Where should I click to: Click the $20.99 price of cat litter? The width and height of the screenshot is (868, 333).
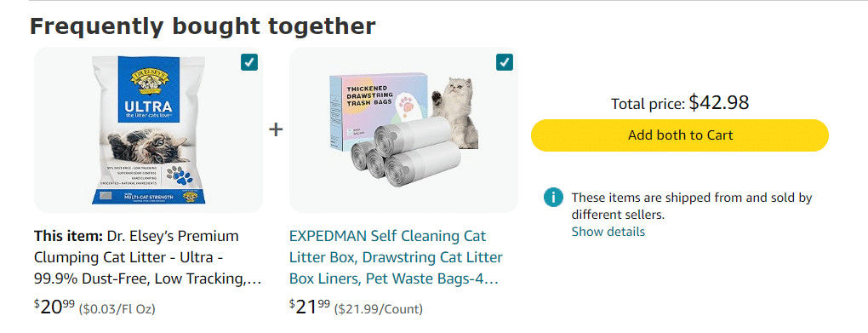pos(54,307)
